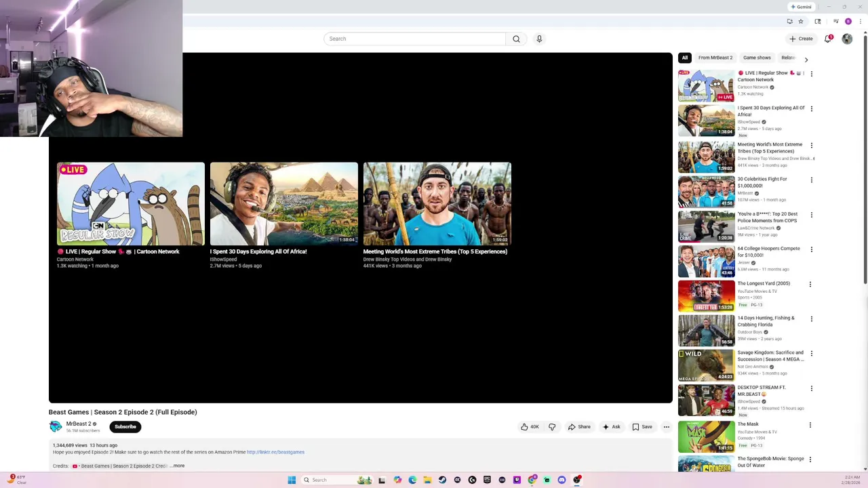
Task: Open OBS Studio from taskbar
Action: pyautogui.click(x=576, y=480)
